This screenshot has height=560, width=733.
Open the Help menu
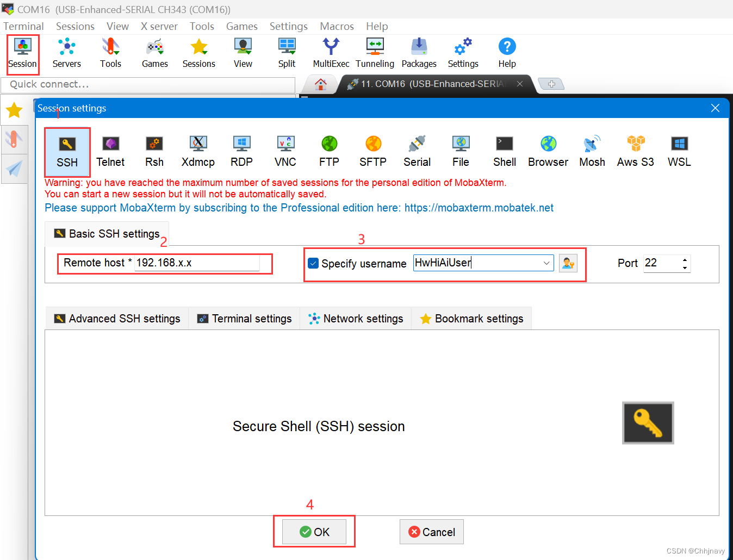point(377,26)
